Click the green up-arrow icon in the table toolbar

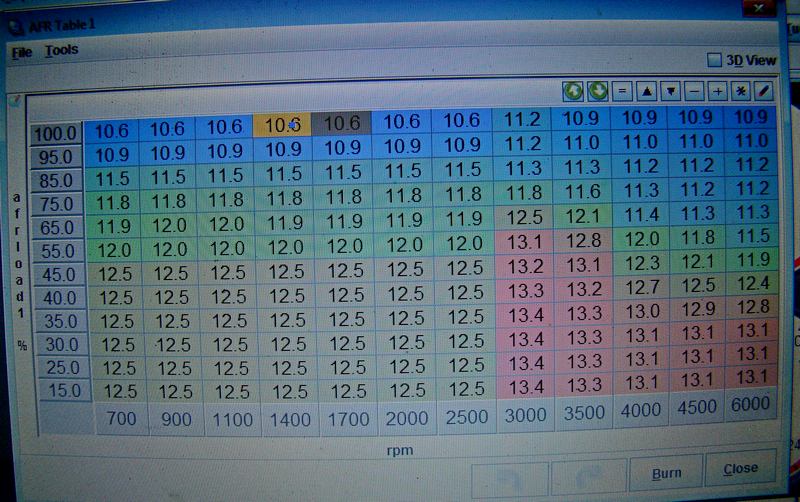click(573, 91)
